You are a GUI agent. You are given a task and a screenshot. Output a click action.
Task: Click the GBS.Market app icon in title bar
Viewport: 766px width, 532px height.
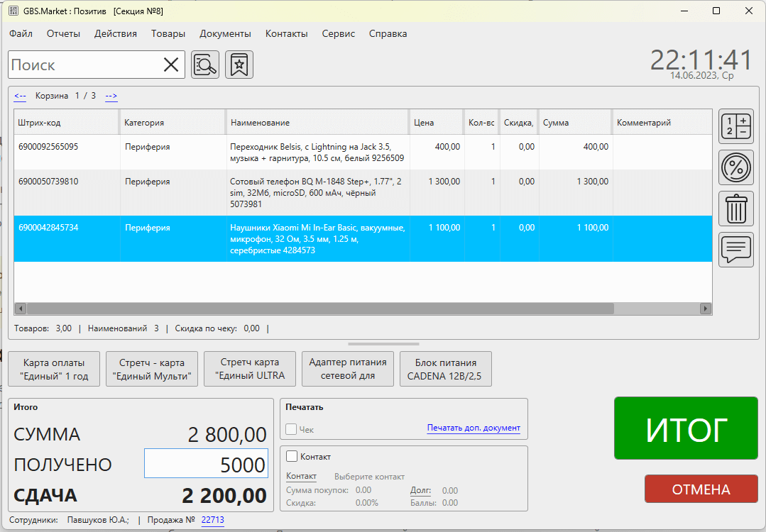[13, 11]
